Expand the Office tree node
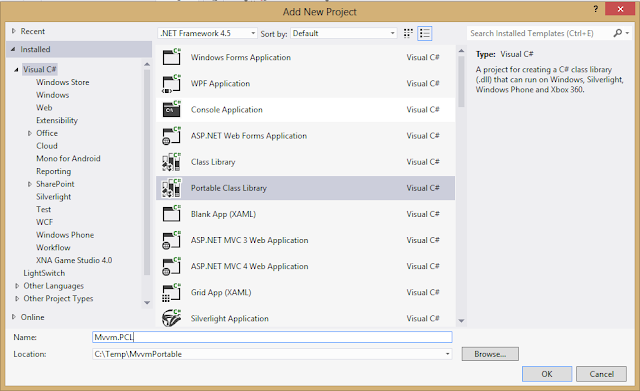This screenshot has height=391, width=640. pyautogui.click(x=30, y=133)
